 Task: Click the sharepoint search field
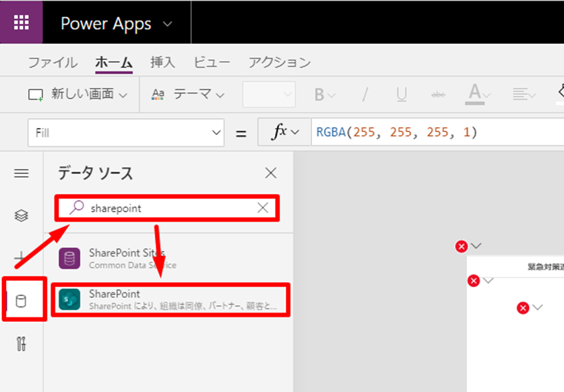pos(167,208)
